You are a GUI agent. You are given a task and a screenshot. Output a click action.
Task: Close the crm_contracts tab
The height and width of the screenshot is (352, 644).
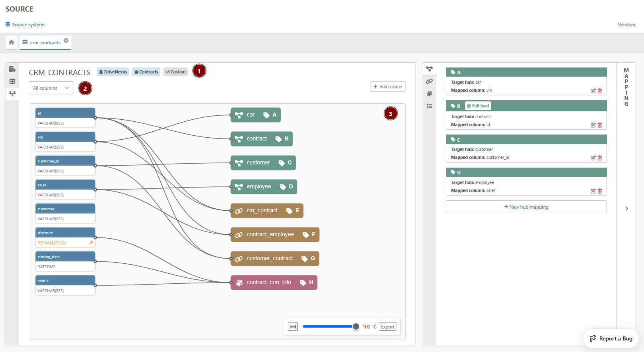tap(66, 40)
